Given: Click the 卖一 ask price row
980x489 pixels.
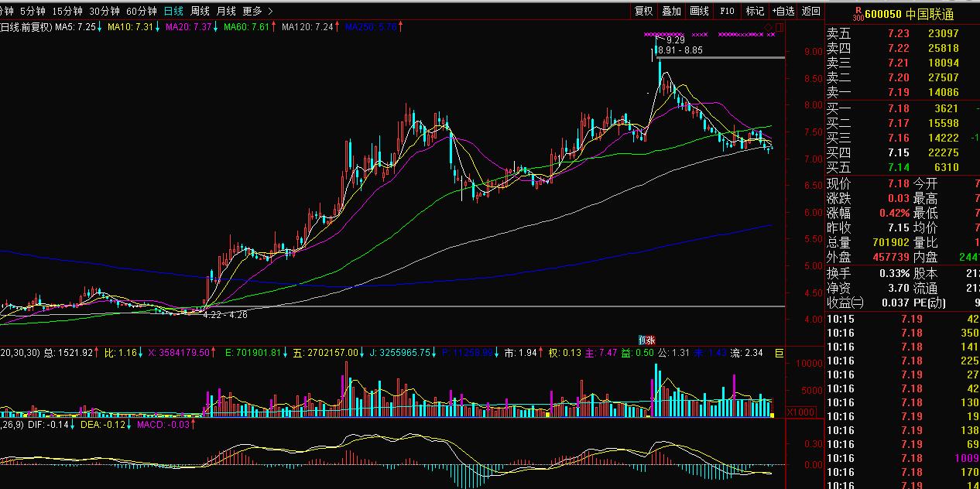Looking at the screenshot, I should tap(898, 92).
